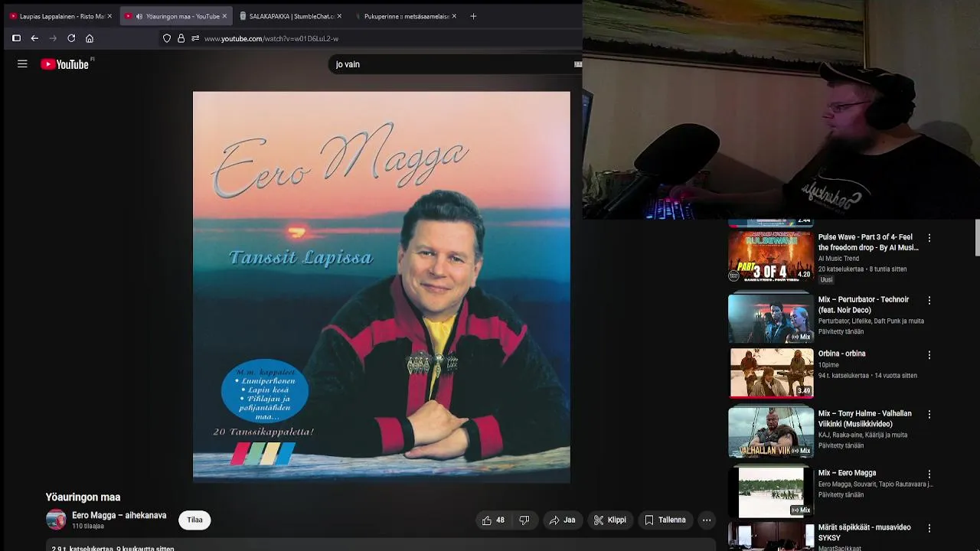
Task: Save video with Tallenna button
Action: [665, 520]
